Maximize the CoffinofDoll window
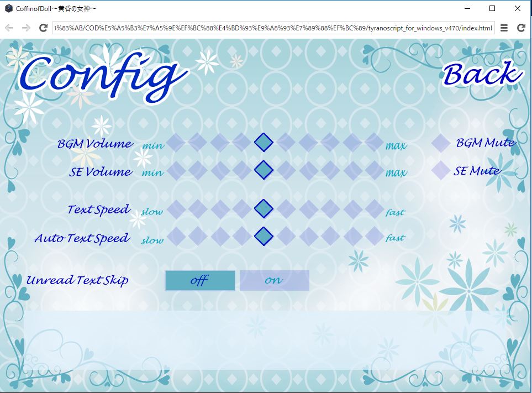Image resolution: width=532 pixels, height=393 pixels. tap(492, 8)
